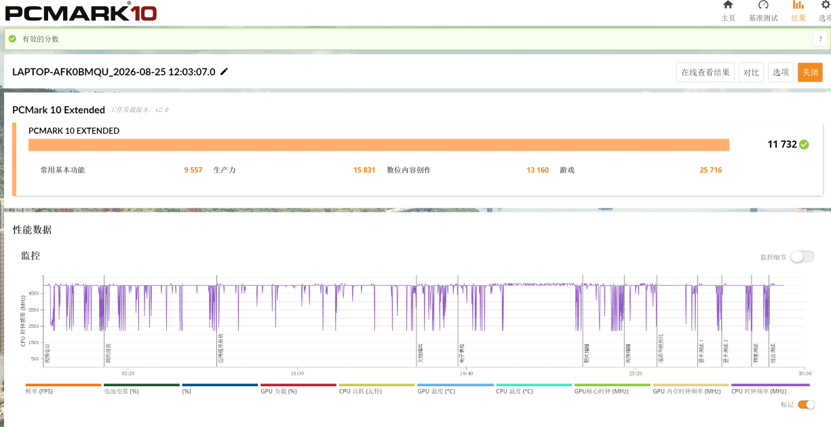
Task: Click the 有效的分数 status text
Action: [x=40, y=39]
